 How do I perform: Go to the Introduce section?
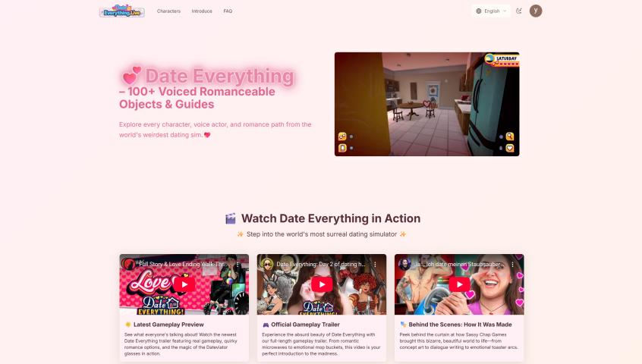[x=202, y=11]
